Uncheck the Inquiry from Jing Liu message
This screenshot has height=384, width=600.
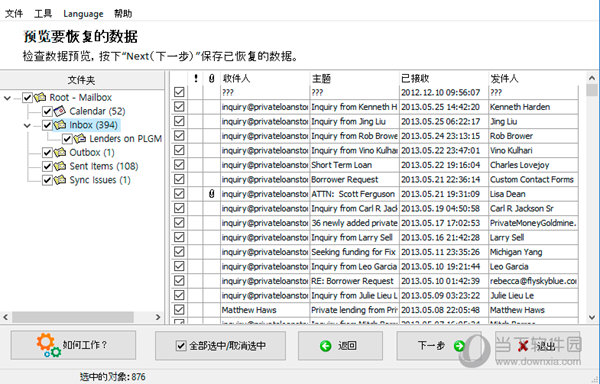click(x=179, y=121)
